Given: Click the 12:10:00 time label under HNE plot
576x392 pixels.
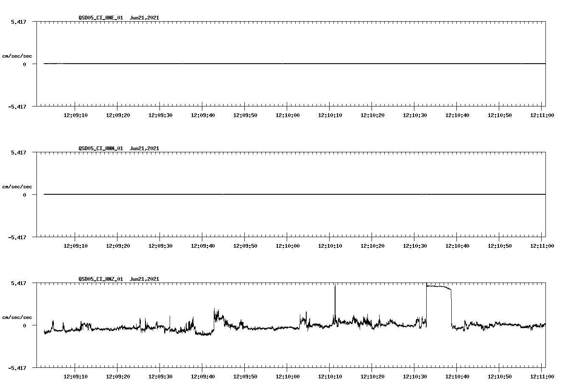Looking at the screenshot, I should coord(288,115).
